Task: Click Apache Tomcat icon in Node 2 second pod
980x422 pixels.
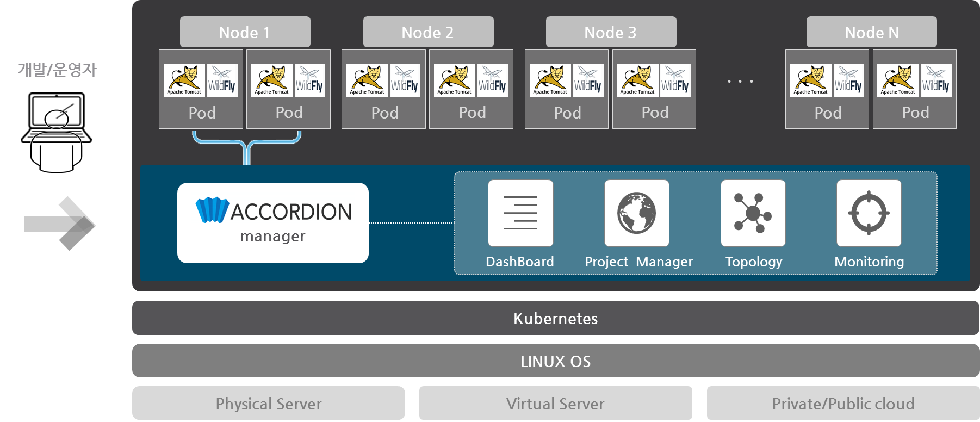Action: point(455,80)
